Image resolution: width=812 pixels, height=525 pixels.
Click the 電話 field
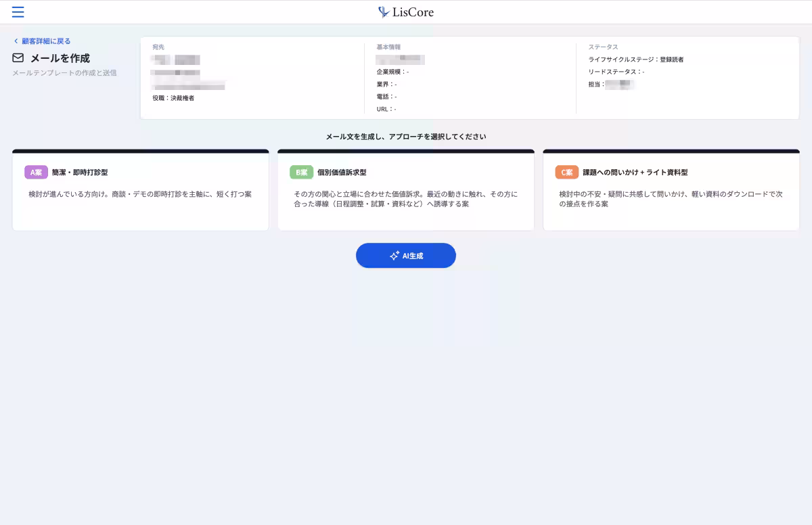[x=386, y=97]
